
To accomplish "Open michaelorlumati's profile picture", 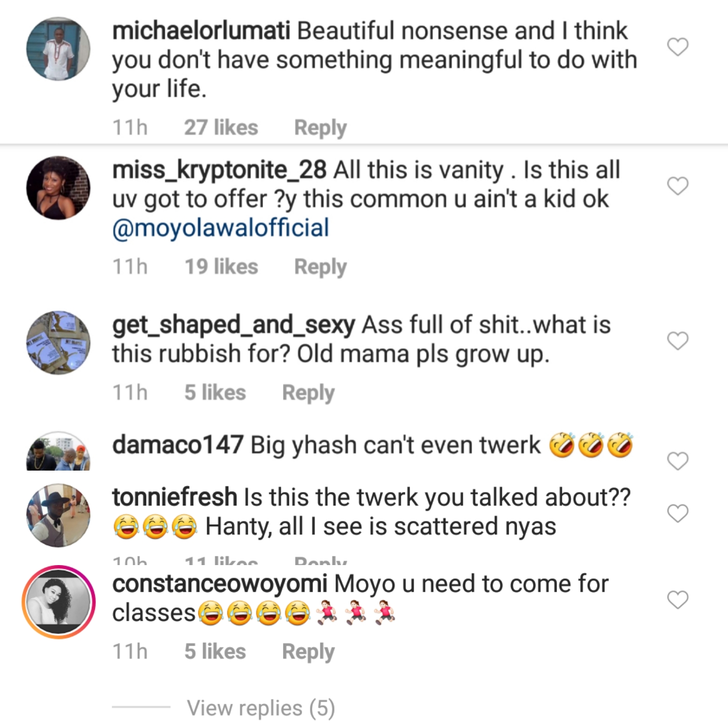I will 58,49.
